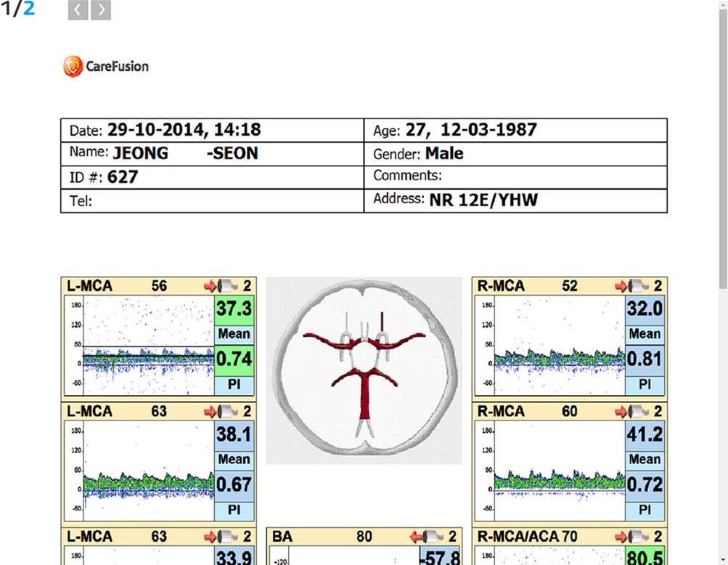Click the vertical scrollbar thumb
Image resolution: width=728 pixels, height=565 pixels.
tap(724, 149)
